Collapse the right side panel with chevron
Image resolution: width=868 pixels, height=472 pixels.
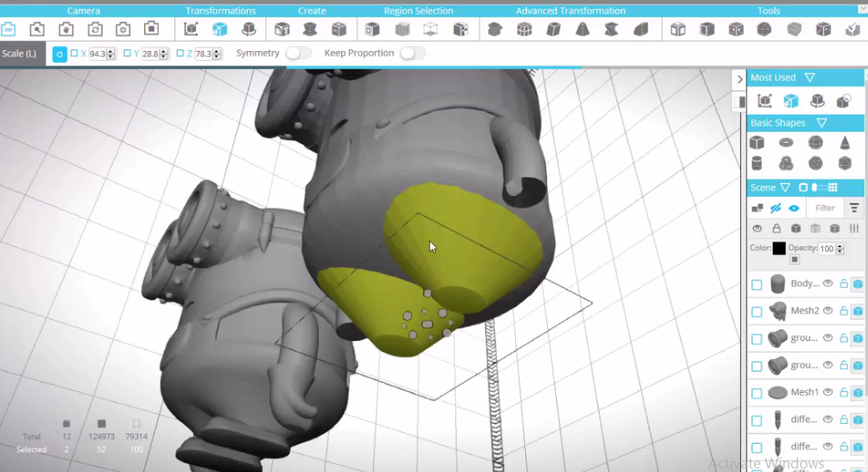coord(739,79)
